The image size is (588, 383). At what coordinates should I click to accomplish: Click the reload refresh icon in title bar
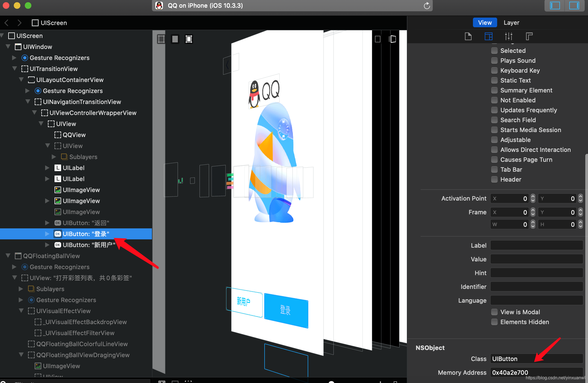(x=427, y=6)
